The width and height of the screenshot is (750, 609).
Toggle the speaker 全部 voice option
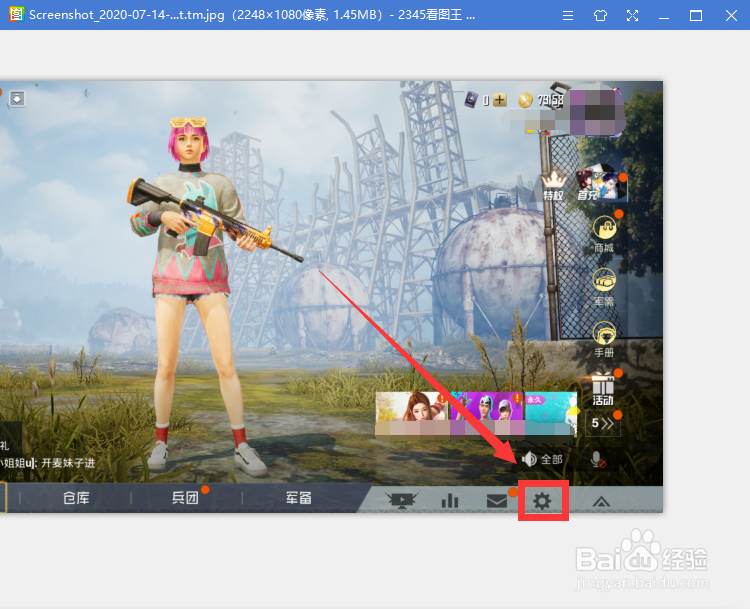(x=541, y=459)
